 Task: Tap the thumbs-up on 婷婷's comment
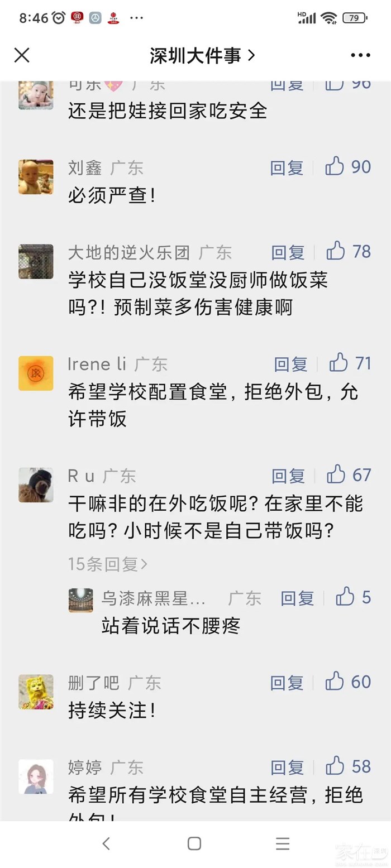[x=335, y=766]
